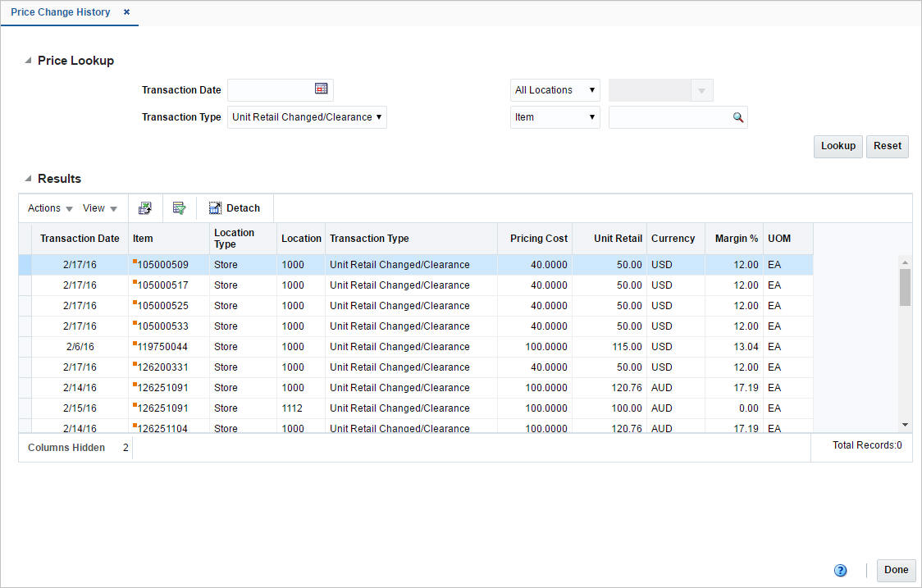This screenshot has height=588, width=922.
Task: Click the Detach label in the toolbar
Action: 243,208
